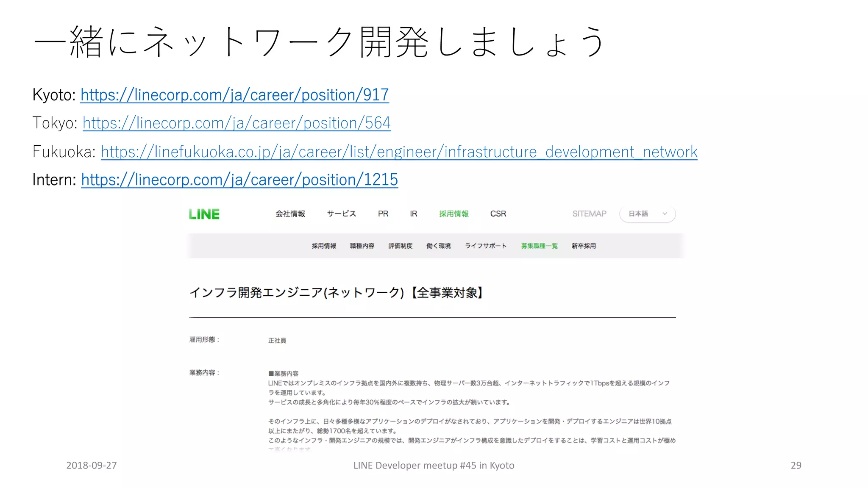Screen dimensions: 868x488
Task: Select the 募集職種一覧 sub-tab
Action: pyautogui.click(x=539, y=246)
